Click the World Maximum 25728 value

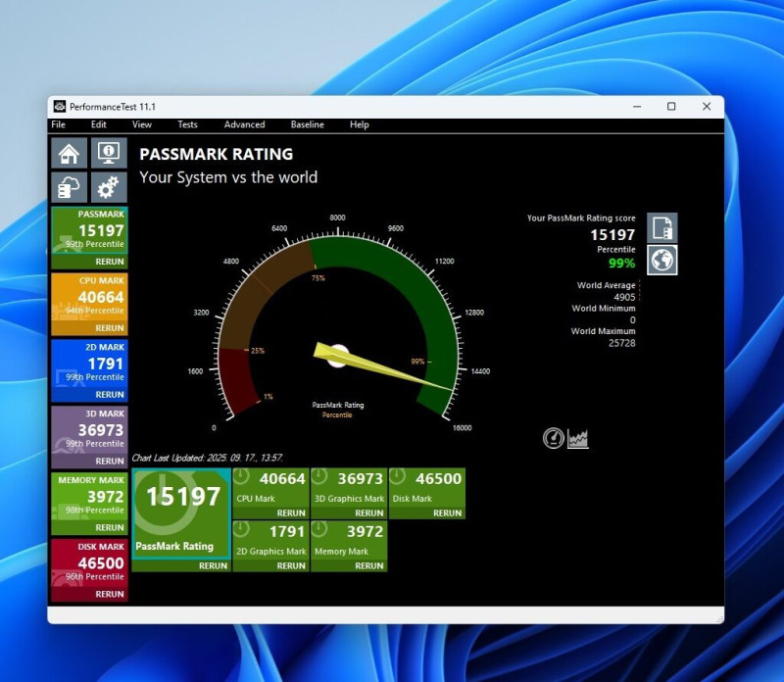click(x=622, y=343)
